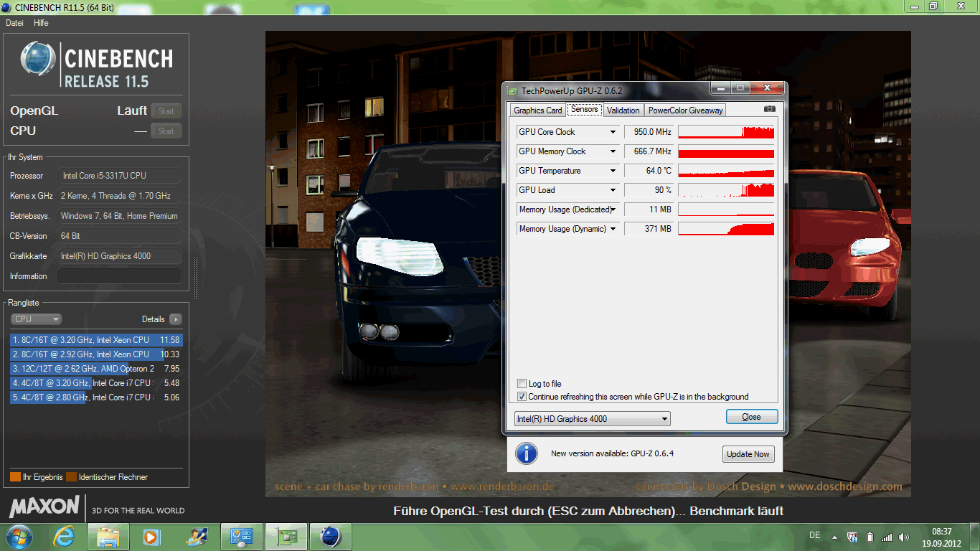Image resolution: width=980 pixels, height=551 pixels.
Task: Open the Validation tab
Action: point(623,110)
